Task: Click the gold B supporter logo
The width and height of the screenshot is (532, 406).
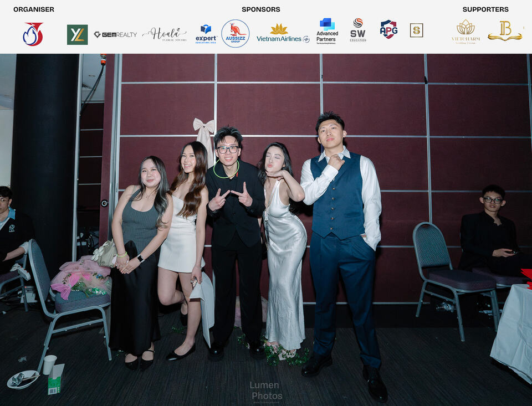Action: click(x=505, y=30)
